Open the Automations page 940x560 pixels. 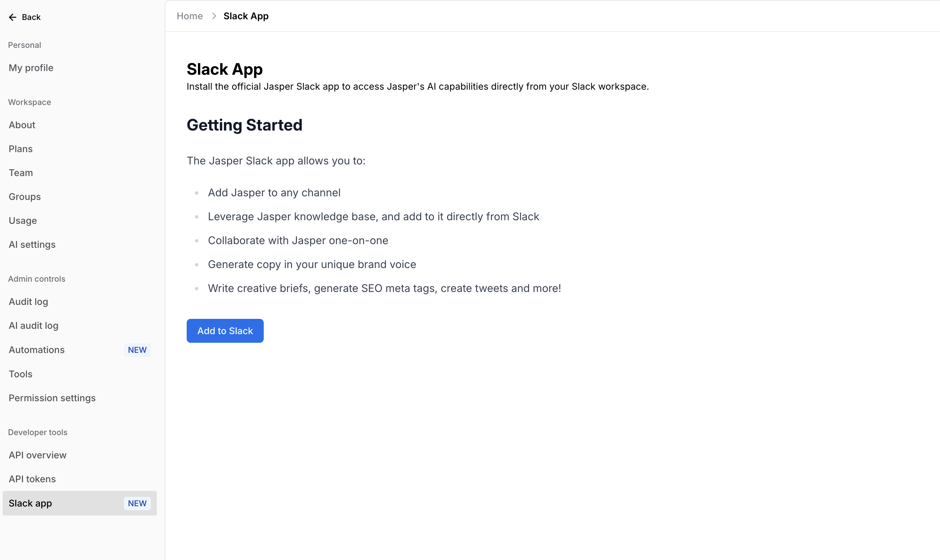pos(37,350)
